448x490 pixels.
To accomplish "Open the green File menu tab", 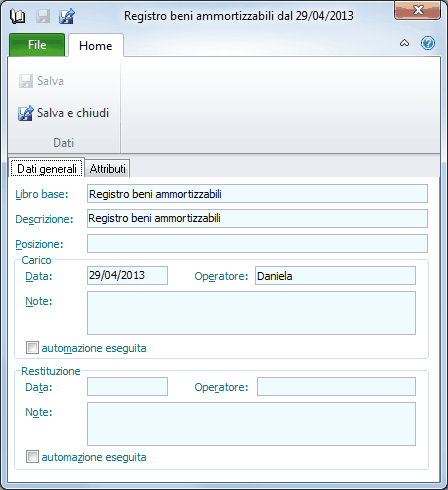I will tap(37, 45).
